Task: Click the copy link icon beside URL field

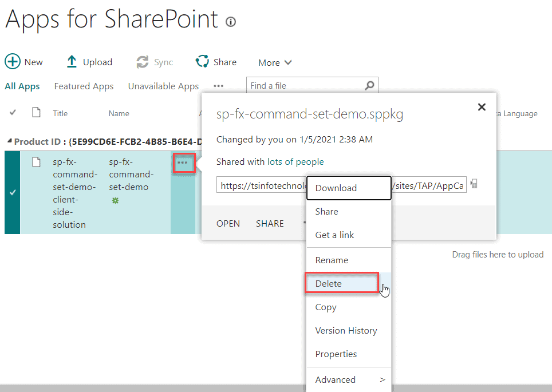Action: pyautogui.click(x=474, y=184)
